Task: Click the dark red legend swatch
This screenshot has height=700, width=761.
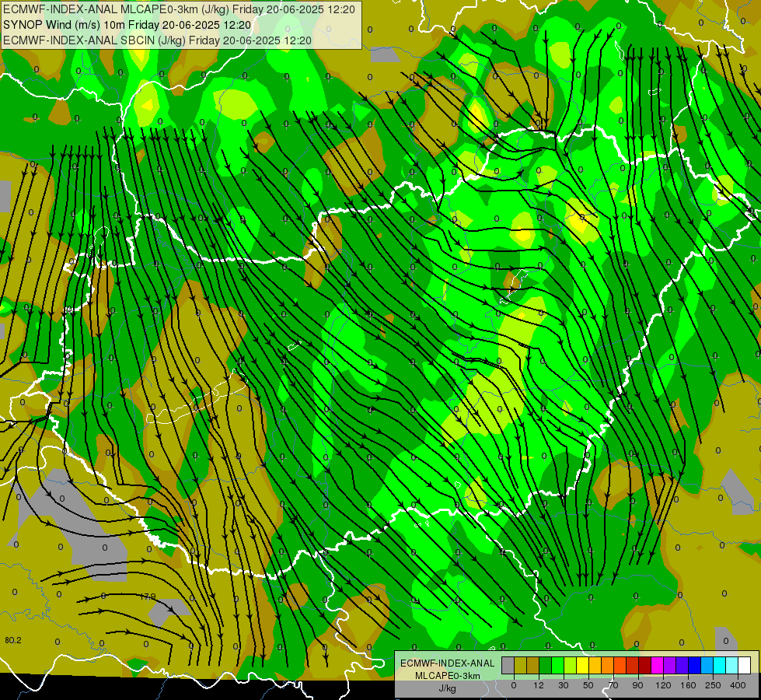Action: (645, 665)
